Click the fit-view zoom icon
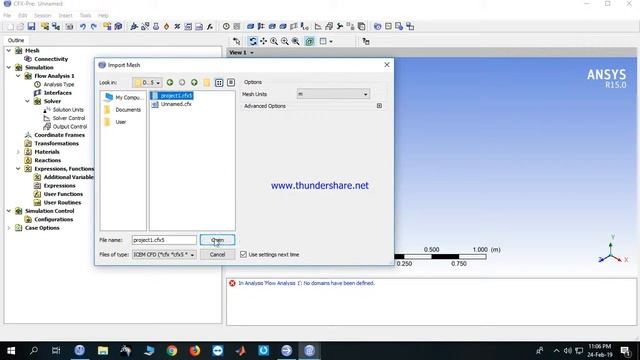 tap(296, 41)
